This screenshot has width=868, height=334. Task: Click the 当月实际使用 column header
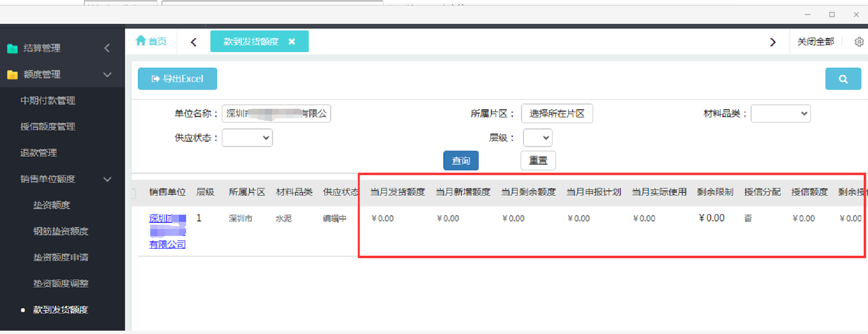tap(659, 192)
